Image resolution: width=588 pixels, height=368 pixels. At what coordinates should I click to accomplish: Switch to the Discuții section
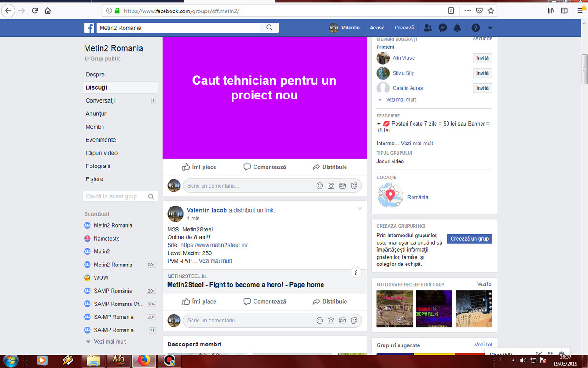97,87
